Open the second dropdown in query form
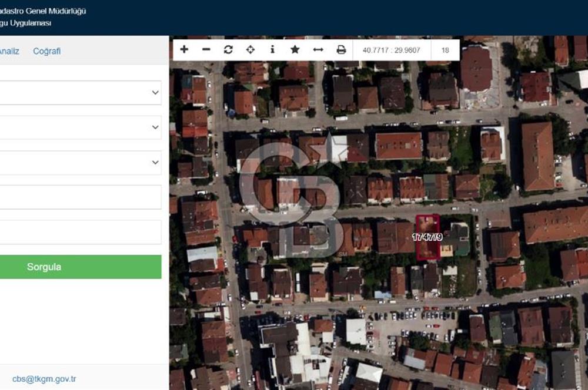Screen dimensions: 588x390 click(x=79, y=127)
